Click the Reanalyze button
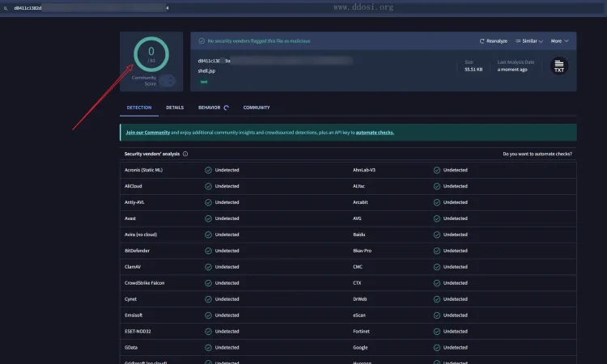The image size is (607, 364). point(494,41)
